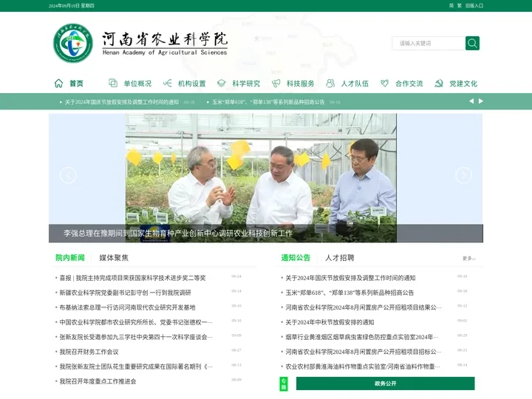Show next notice with ticker right arrow
Screen dimensions: 532x399
[481, 101]
